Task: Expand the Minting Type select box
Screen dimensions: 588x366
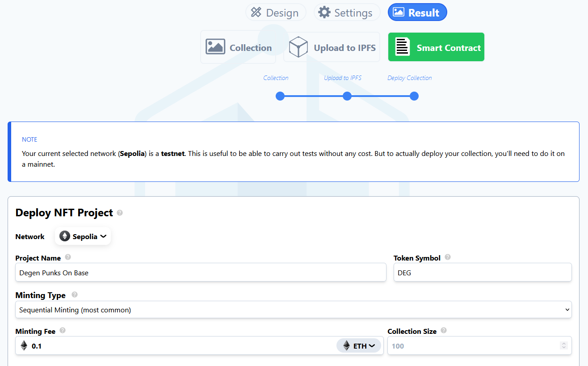Action: tap(293, 310)
